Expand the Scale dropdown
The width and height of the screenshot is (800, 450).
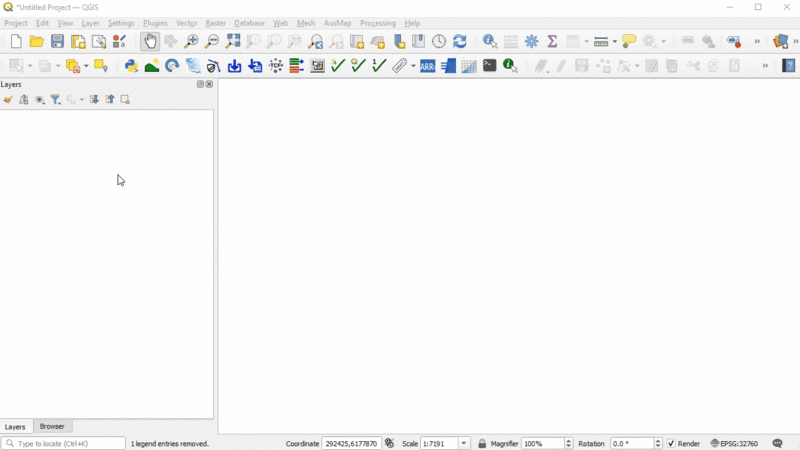pyautogui.click(x=464, y=443)
